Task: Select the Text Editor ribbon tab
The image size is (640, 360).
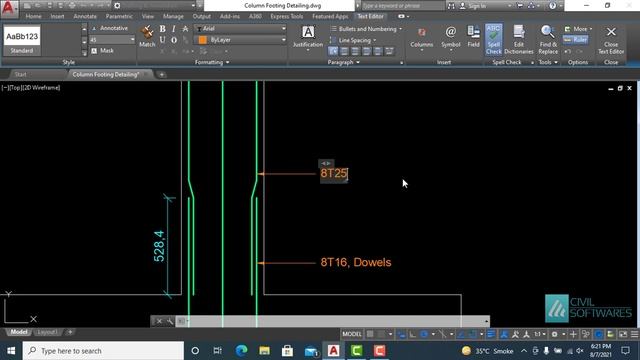Action: click(370, 16)
